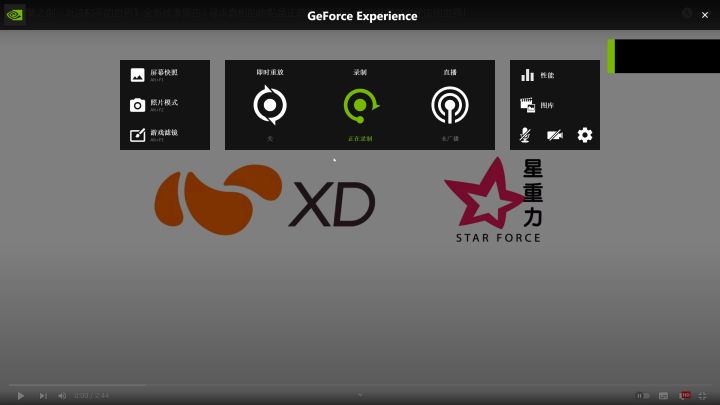Open overlay settings gear icon

585,135
